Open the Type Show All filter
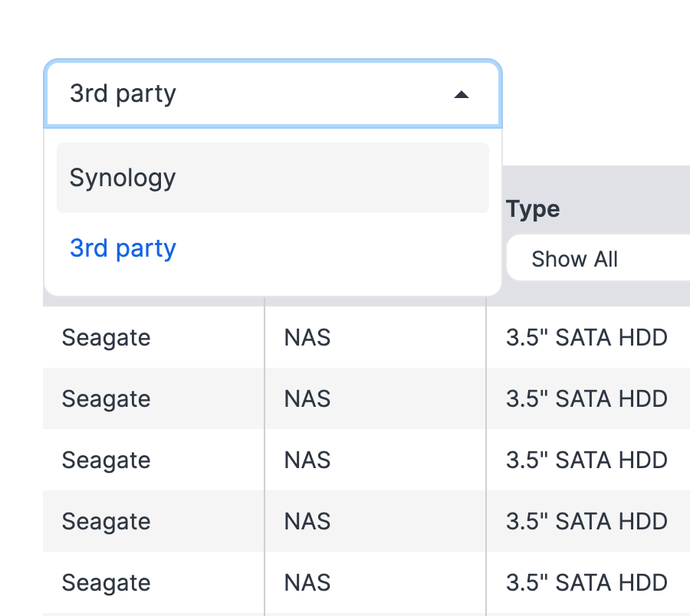The image size is (690, 616). [x=599, y=258]
